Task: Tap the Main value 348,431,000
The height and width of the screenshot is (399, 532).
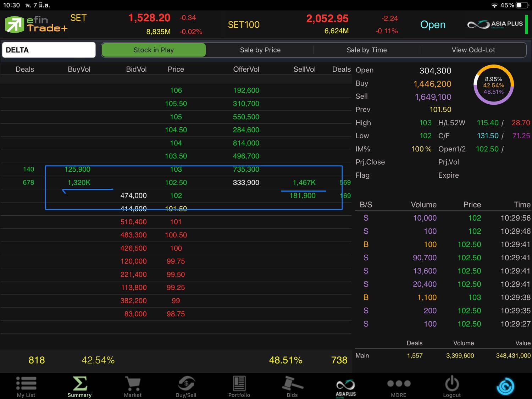Action: pyautogui.click(x=513, y=355)
